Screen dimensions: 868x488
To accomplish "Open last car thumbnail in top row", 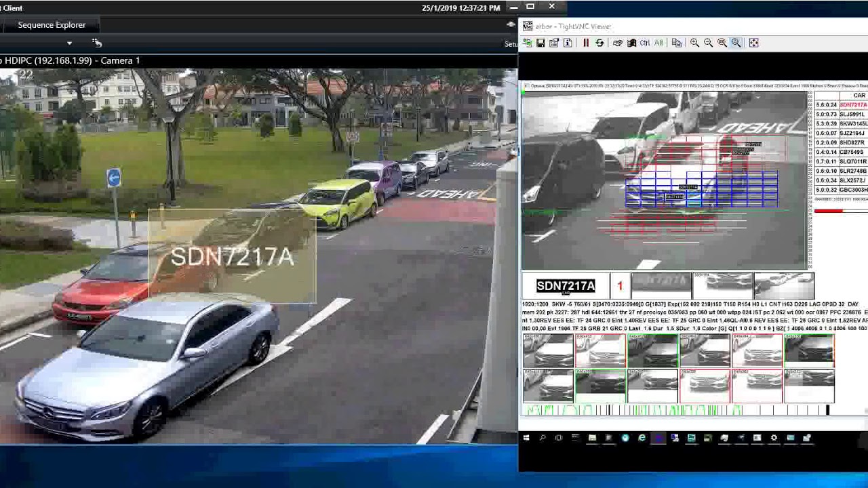I will point(809,350).
